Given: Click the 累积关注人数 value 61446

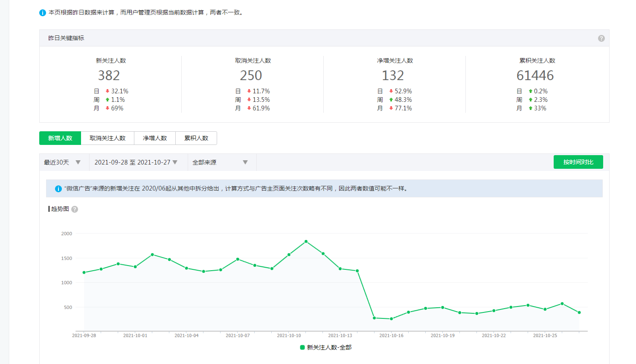Looking at the screenshot, I should [535, 75].
